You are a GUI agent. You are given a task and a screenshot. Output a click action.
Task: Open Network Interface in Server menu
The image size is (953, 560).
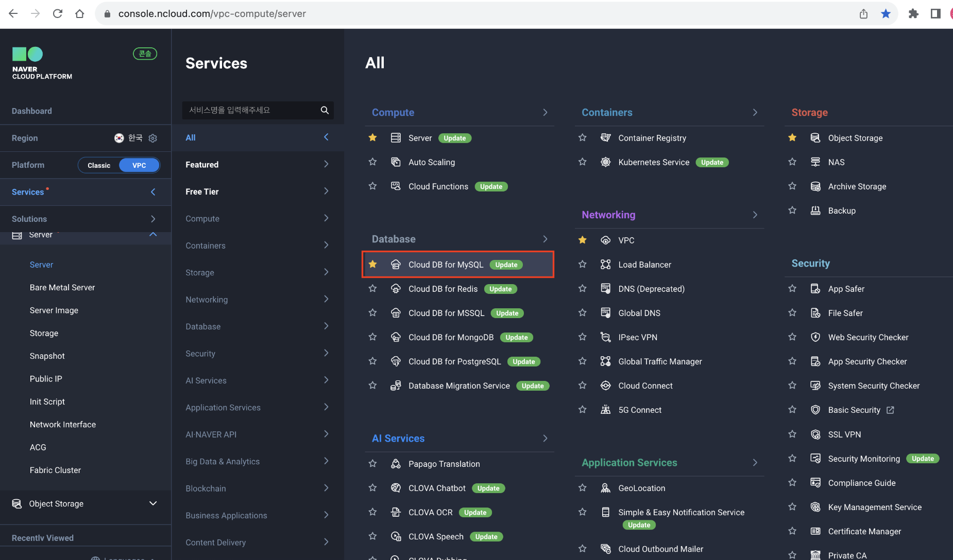[63, 425]
